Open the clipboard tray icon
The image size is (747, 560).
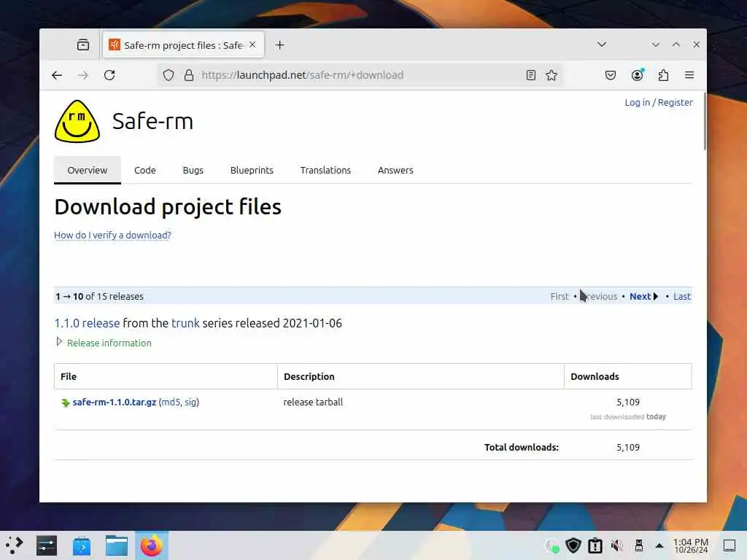[x=595, y=545]
